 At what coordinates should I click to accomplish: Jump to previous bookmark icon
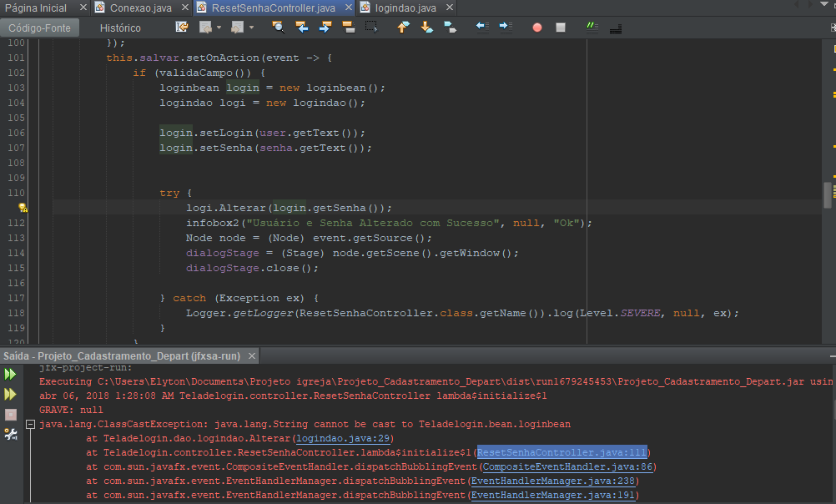pyautogui.click(x=404, y=28)
